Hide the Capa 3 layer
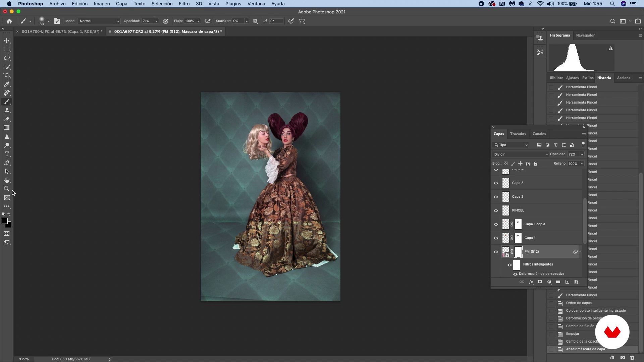This screenshot has height=362, width=644. coord(496,183)
